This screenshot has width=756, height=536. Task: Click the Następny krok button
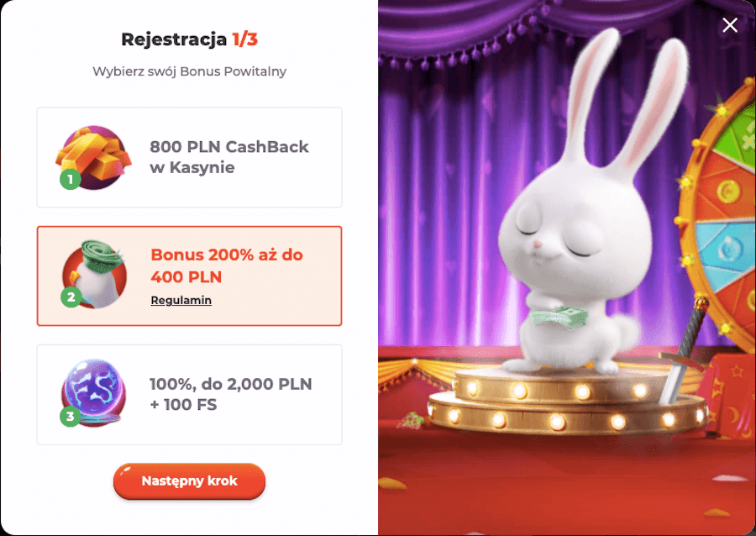189,481
